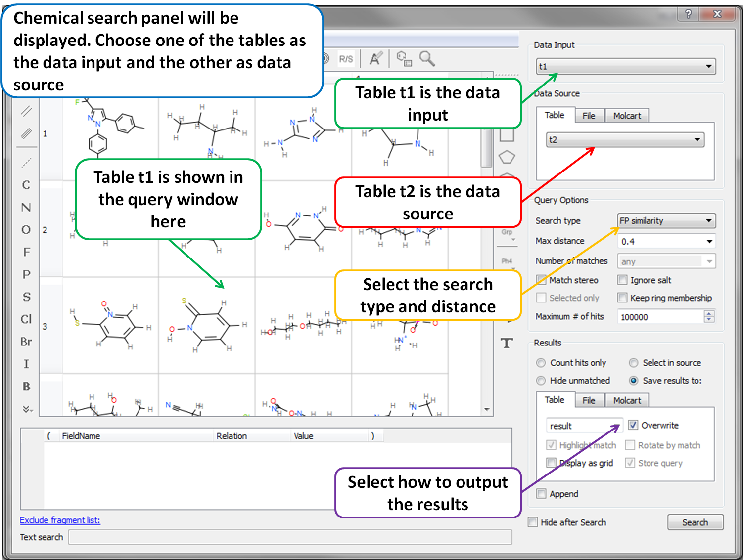Click the R/S stereo toolbar icon
743x560 pixels.
click(346, 59)
